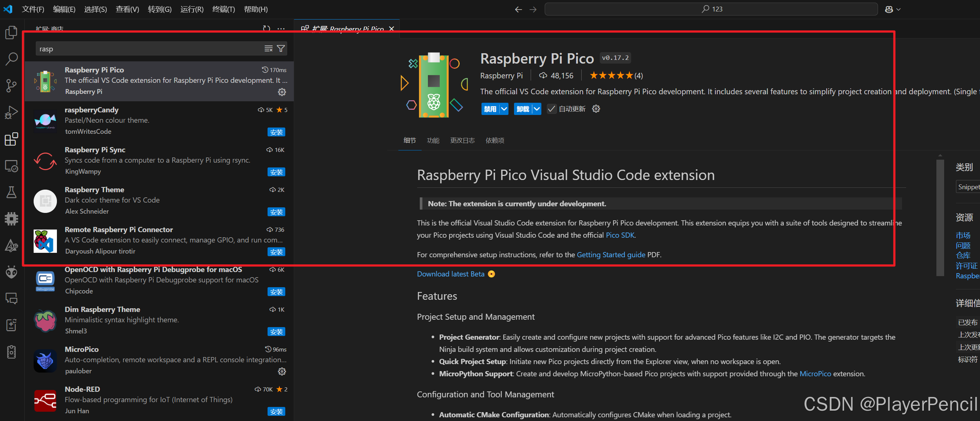Viewport: 980px width, 421px height.
Task: Click the rasp extension search field
Action: click(149, 49)
